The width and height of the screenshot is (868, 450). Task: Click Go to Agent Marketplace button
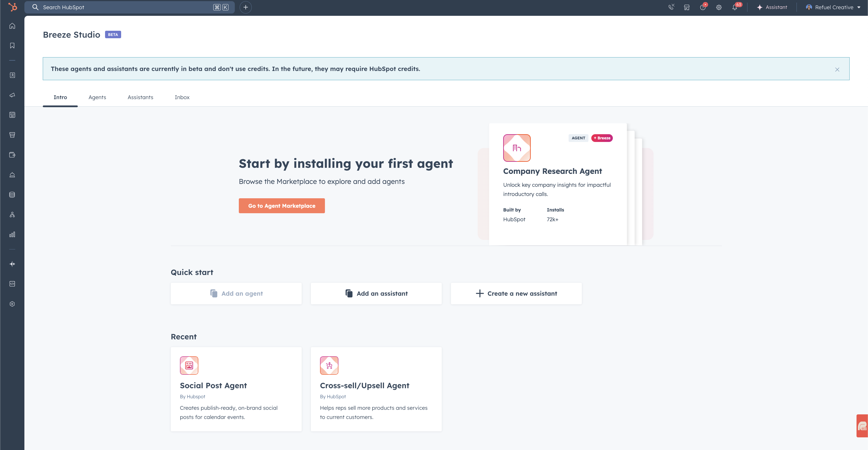282,206
